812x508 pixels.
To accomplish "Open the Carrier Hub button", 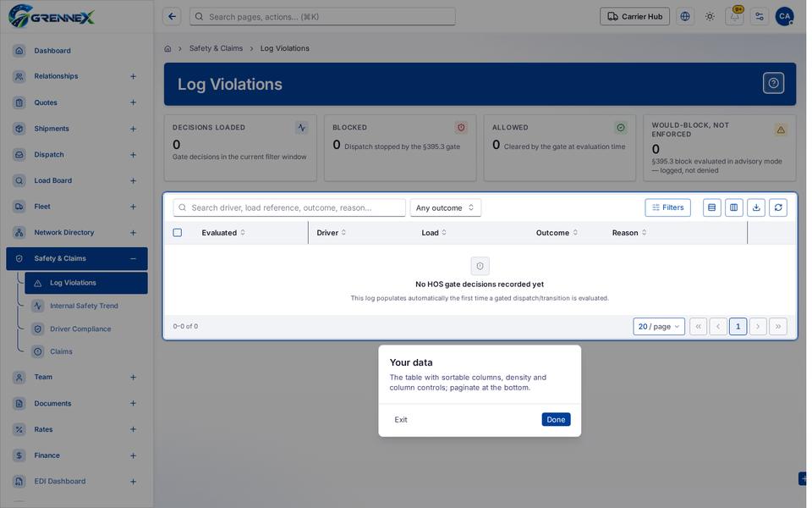I will 635,17.
